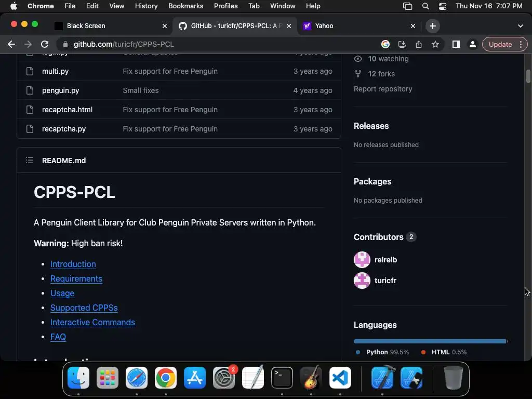The width and height of the screenshot is (532, 399).
Task: Click the 10 watching link
Action: click(382, 59)
